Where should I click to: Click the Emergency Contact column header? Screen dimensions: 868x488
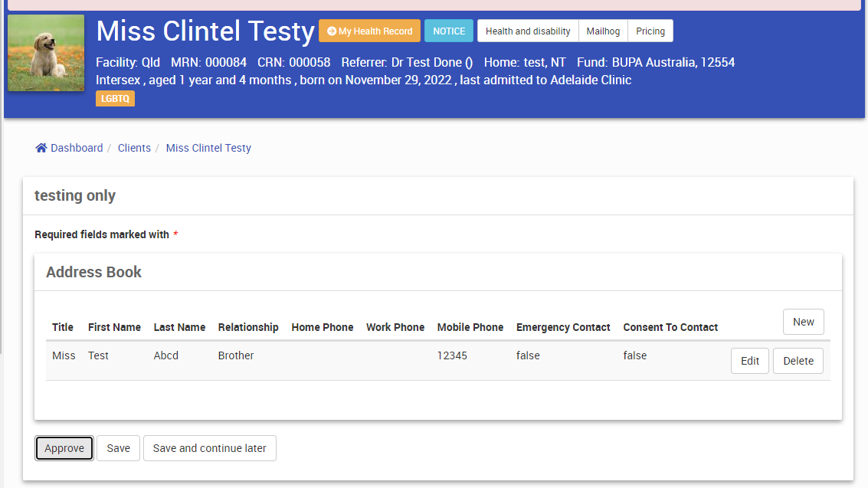(563, 327)
